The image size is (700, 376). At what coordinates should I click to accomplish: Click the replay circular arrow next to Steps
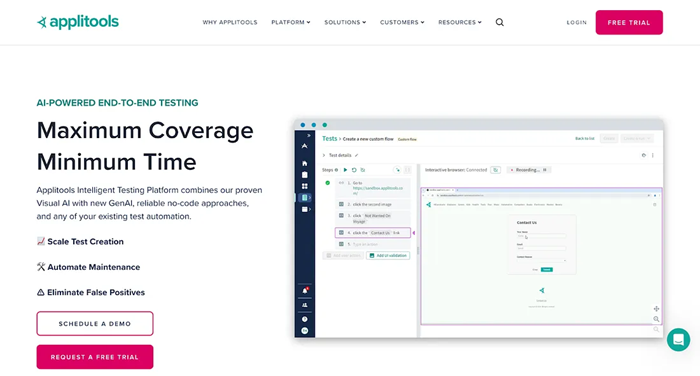coord(354,170)
